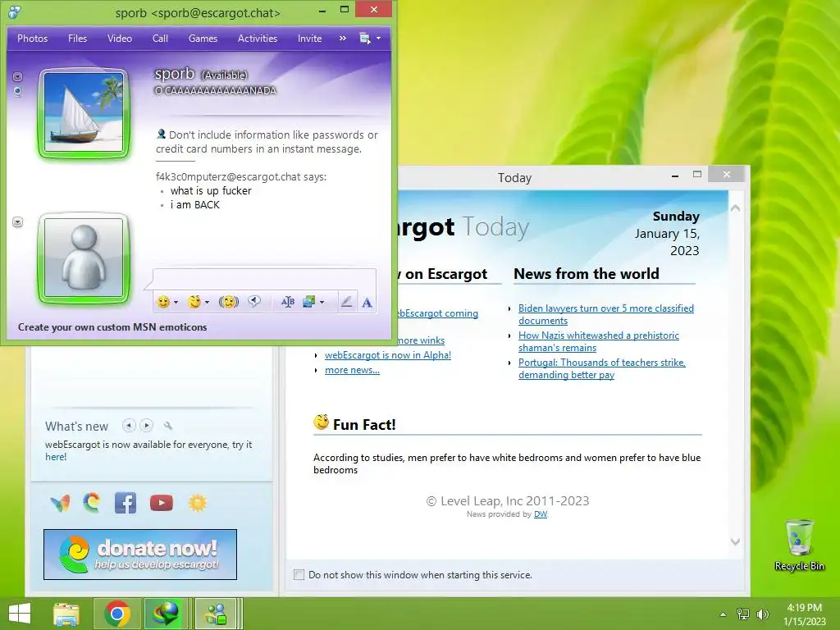This screenshot has width=840, height=630.
Task: Open the options arrow beside your own display picture
Action: click(18, 221)
